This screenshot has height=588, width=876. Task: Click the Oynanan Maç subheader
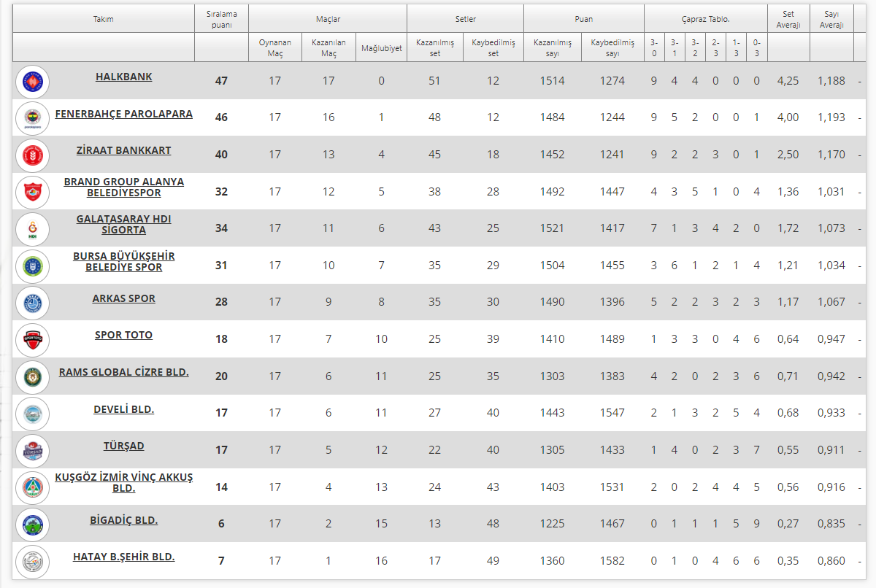click(275, 47)
